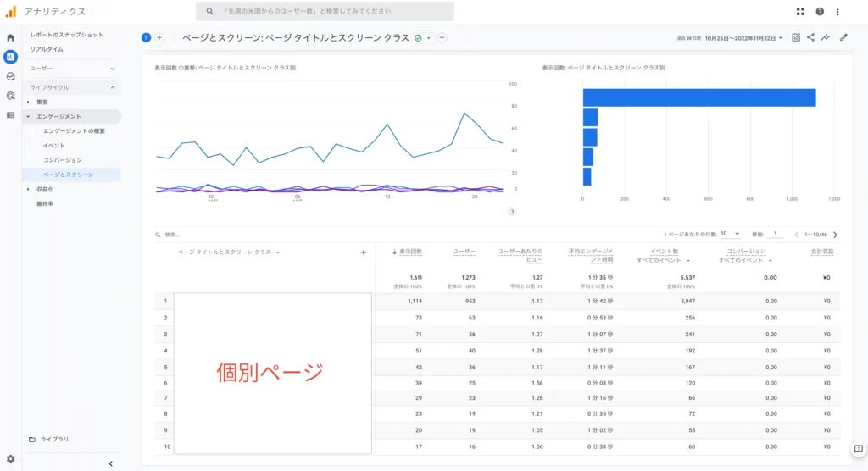
Task: Open Admin settings gear icon
Action: pos(10,459)
